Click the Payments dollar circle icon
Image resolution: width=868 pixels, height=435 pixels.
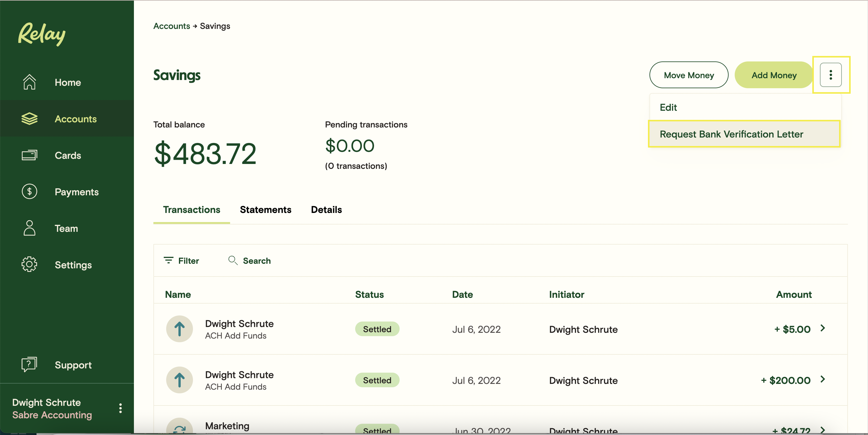click(x=29, y=192)
